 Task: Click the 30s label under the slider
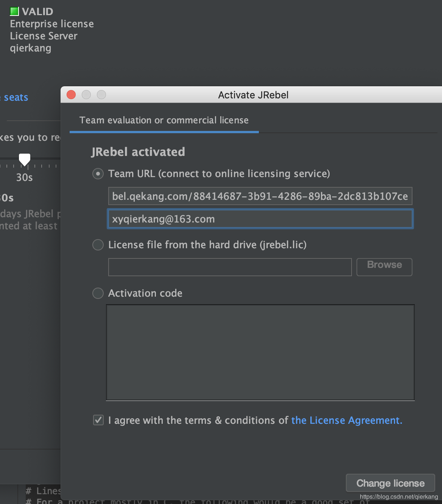(x=25, y=177)
